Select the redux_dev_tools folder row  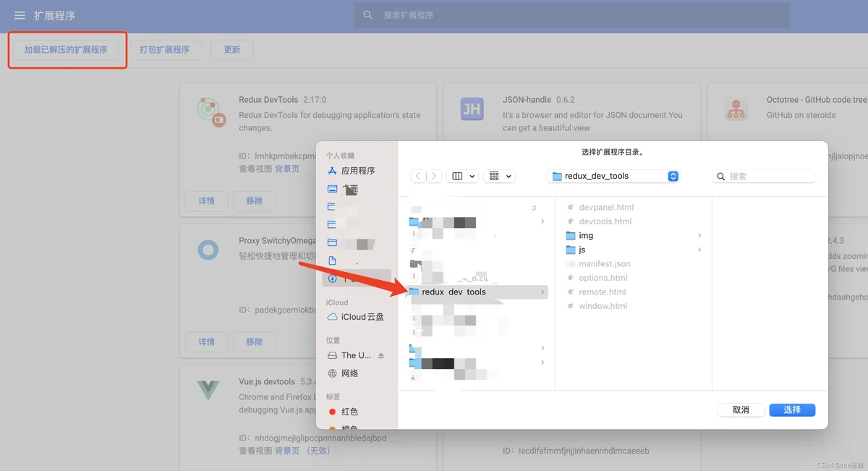(477, 292)
